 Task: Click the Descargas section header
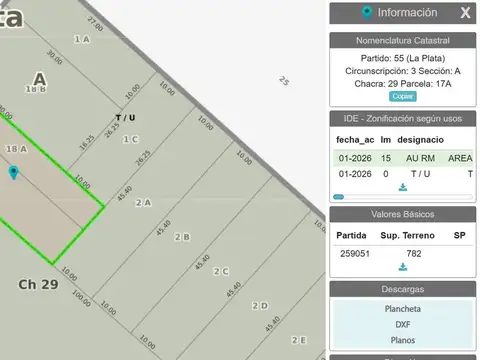click(x=403, y=289)
